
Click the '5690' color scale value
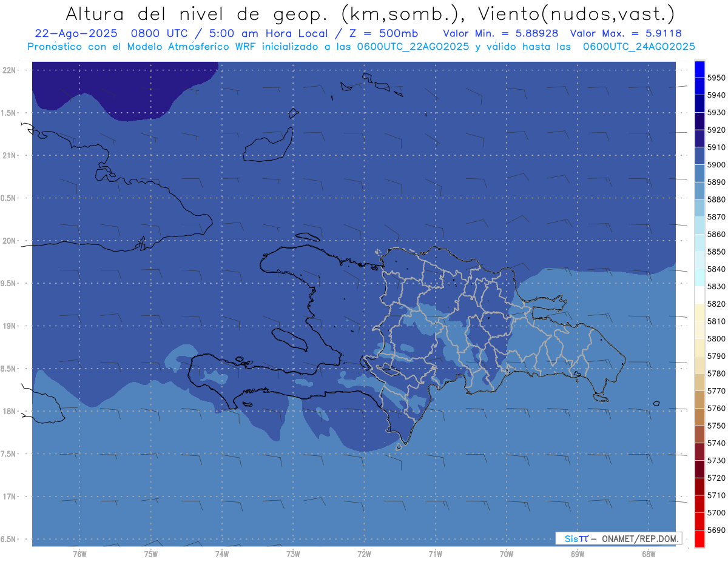coord(716,530)
